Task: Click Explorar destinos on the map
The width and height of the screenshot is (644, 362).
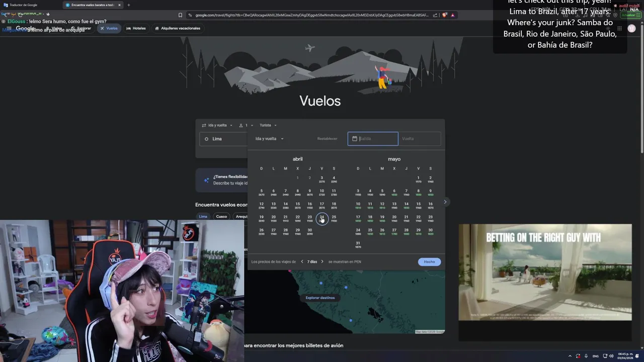Action: (x=320, y=298)
